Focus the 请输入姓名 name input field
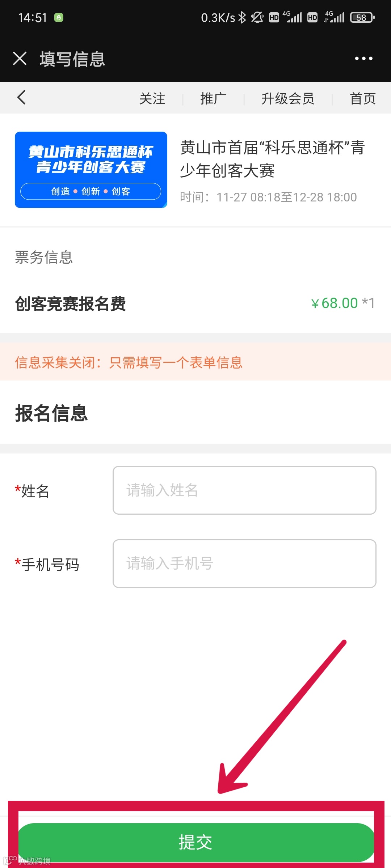This screenshot has width=391, height=868. [x=244, y=490]
